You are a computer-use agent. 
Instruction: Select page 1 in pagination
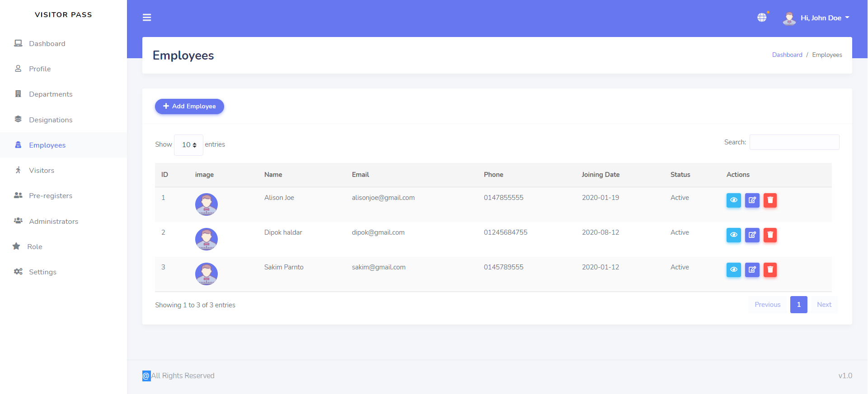[x=798, y=305]
